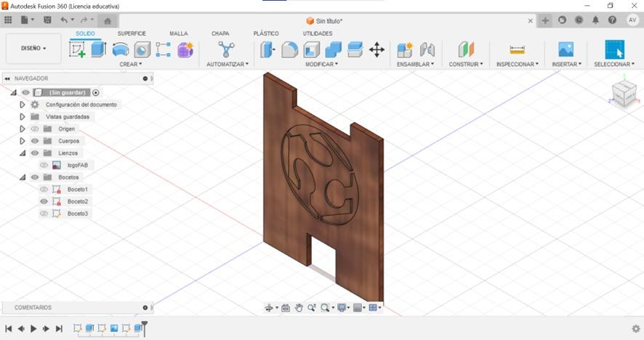Open the ENSAMBLAR menu
Viewport: 644px width, 340px height.
[415, 65]
